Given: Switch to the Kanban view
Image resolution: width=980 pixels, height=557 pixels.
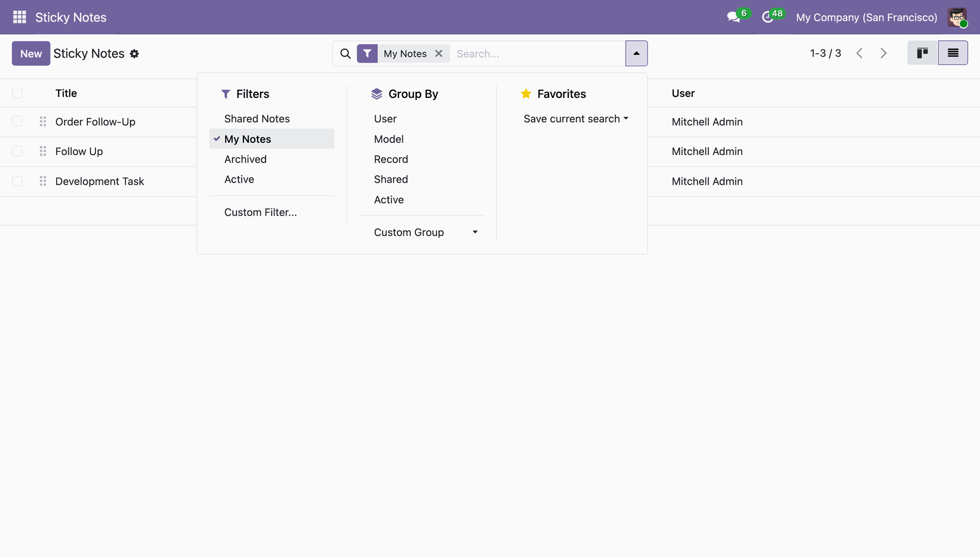Looking at the screenshot, I should [922, 53].
